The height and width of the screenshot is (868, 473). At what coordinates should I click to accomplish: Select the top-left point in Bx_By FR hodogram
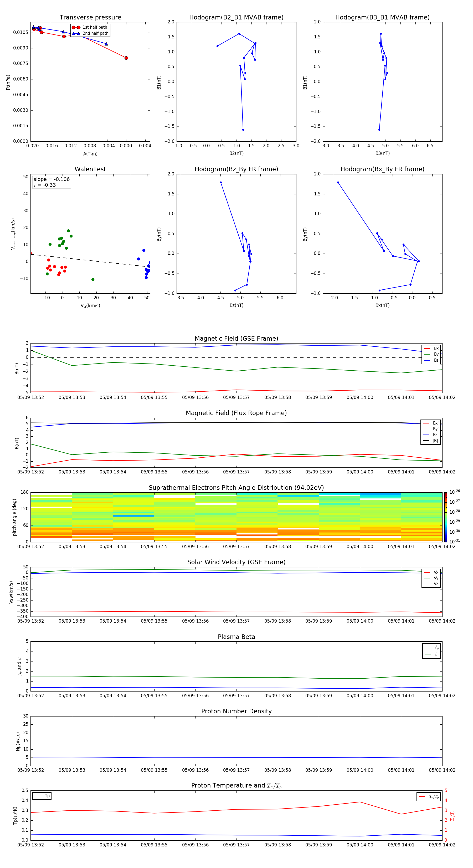click(338, 183)
